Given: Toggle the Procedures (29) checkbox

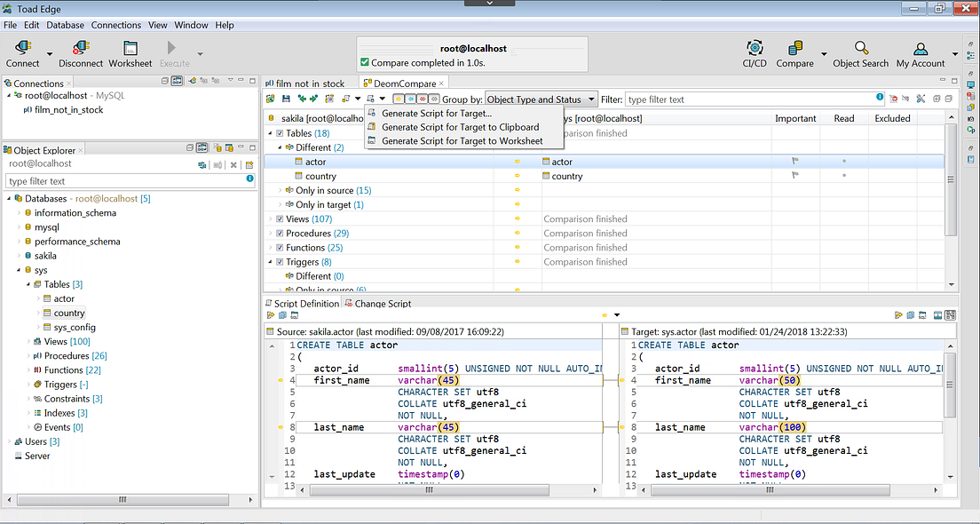Looking at the screenshot, I should (x=280, y=234).
